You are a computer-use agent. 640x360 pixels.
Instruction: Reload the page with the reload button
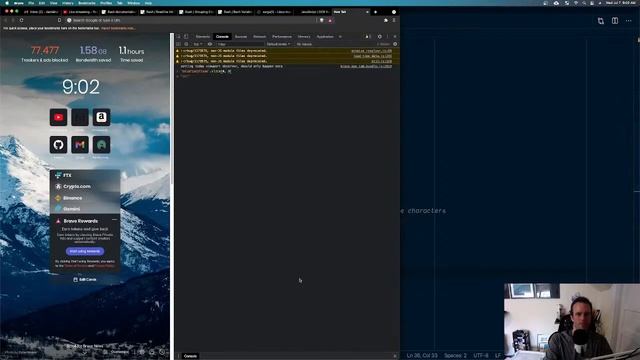[21, 20]
